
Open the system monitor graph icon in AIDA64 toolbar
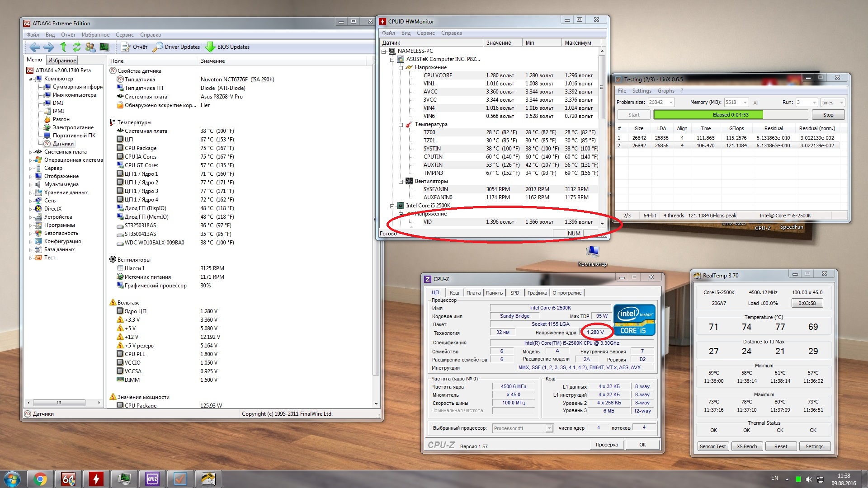[104, 47]
